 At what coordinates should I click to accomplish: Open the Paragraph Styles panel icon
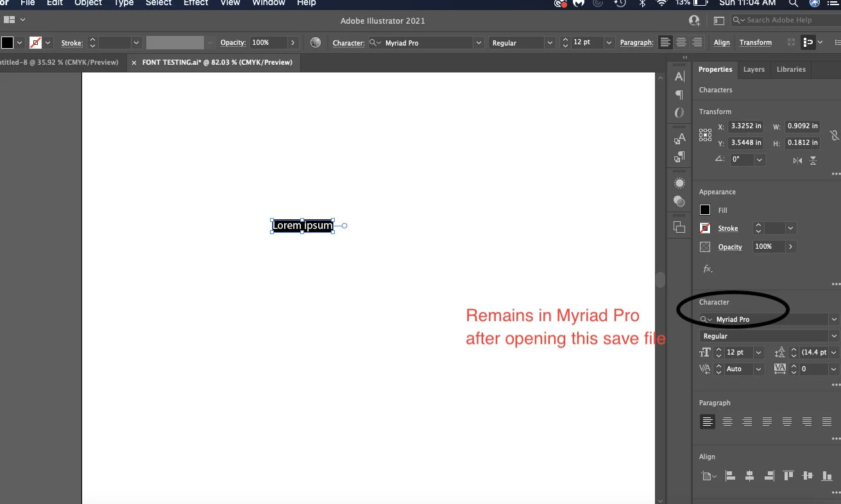click(x=679, y=156)
